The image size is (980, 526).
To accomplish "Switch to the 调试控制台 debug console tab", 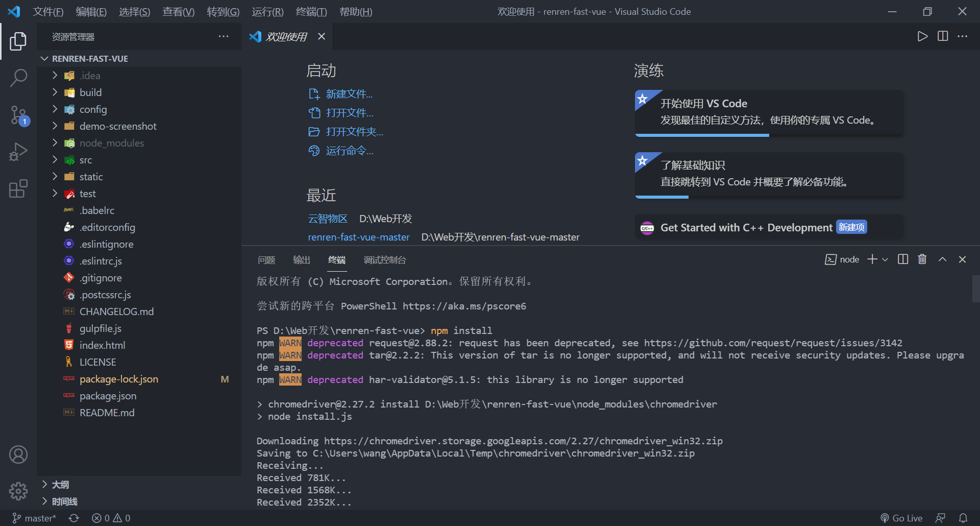I will [385, 260].
